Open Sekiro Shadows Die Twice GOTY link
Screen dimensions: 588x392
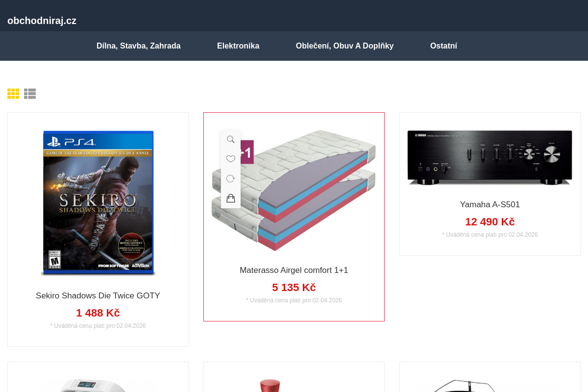coord(98,296)
